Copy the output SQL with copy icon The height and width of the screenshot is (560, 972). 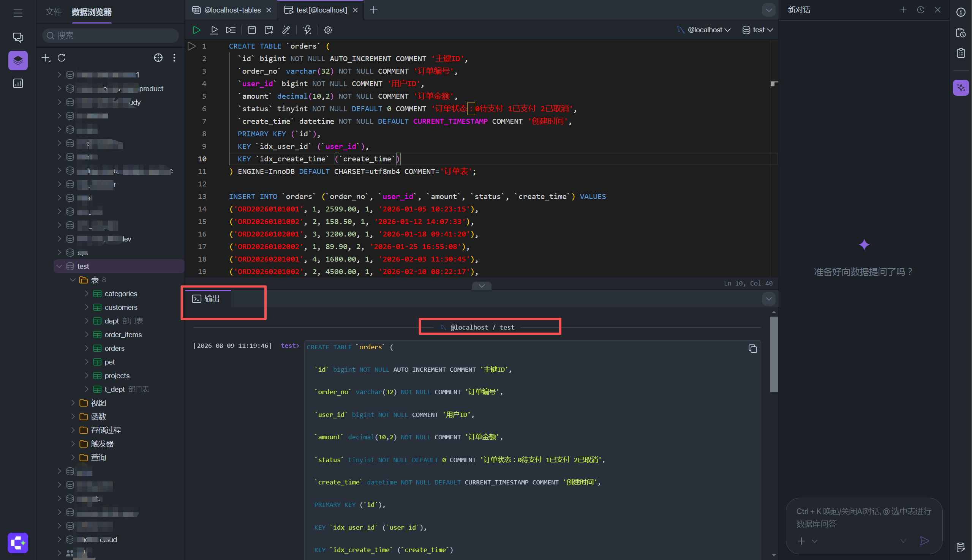(753, 349)
